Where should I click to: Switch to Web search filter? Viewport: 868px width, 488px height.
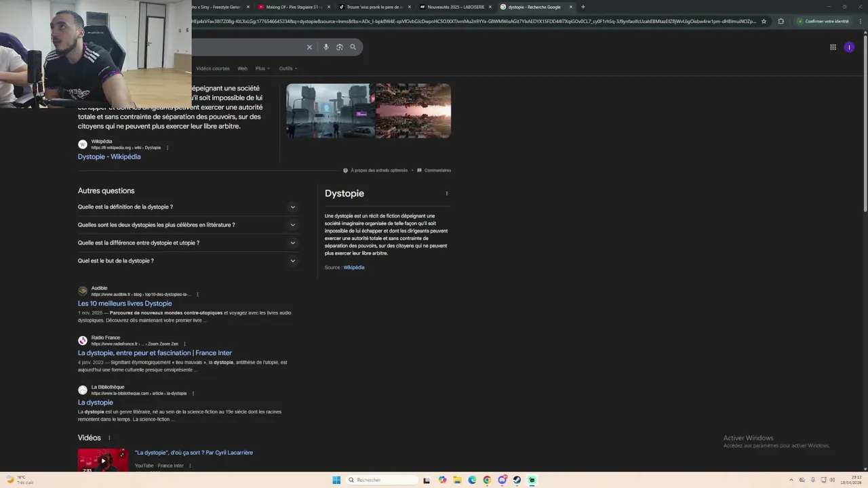[x=242, y=68]
